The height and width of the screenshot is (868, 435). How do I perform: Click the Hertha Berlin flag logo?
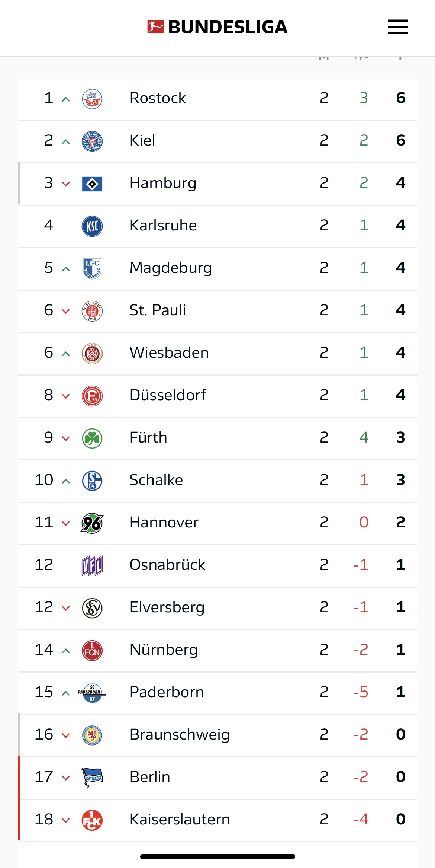[92, 778]
